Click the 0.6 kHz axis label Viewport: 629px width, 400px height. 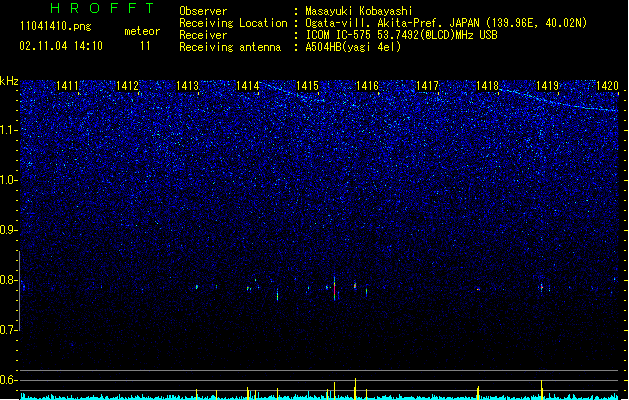coord(8,380)
